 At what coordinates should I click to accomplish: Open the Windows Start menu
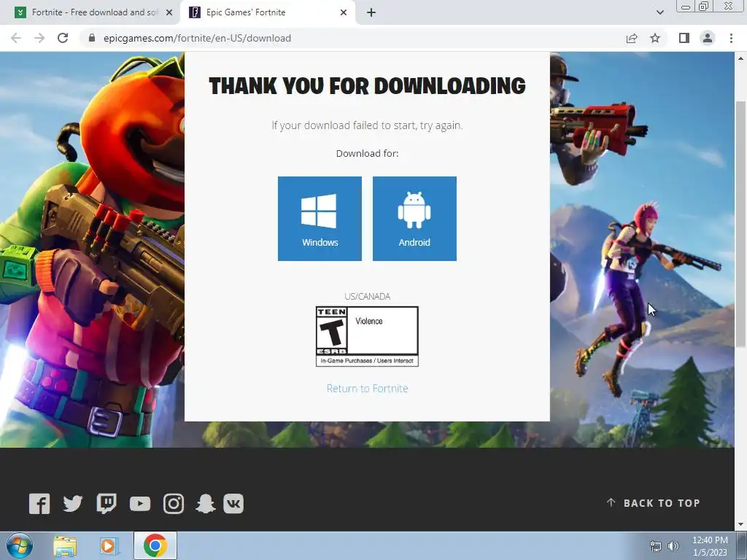click(20, 545)
